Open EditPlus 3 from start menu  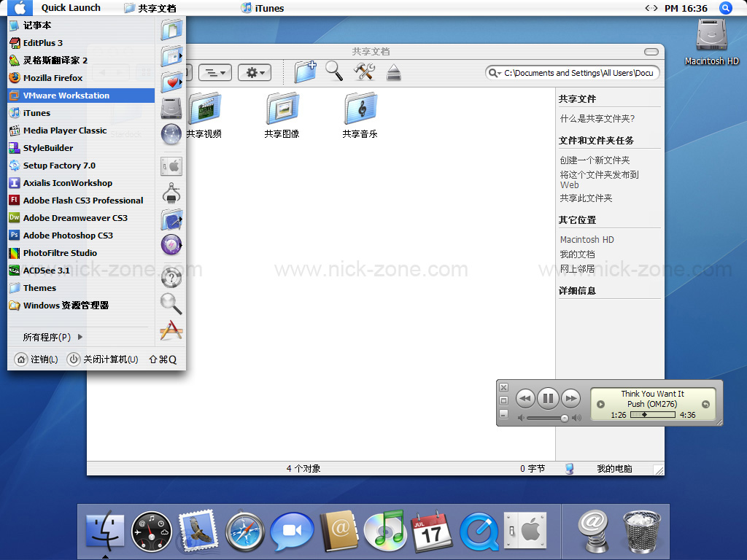coord(81,43)
